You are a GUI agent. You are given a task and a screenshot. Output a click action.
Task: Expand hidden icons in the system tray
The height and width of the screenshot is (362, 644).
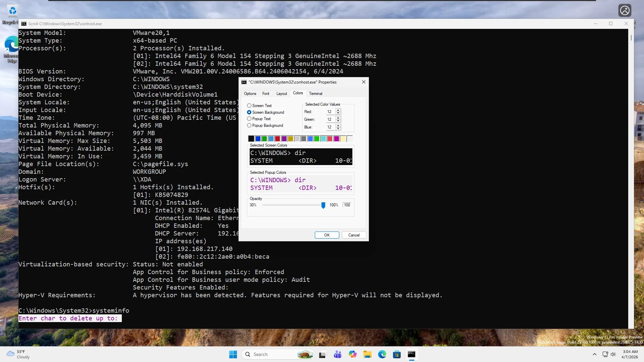point(595,354)
